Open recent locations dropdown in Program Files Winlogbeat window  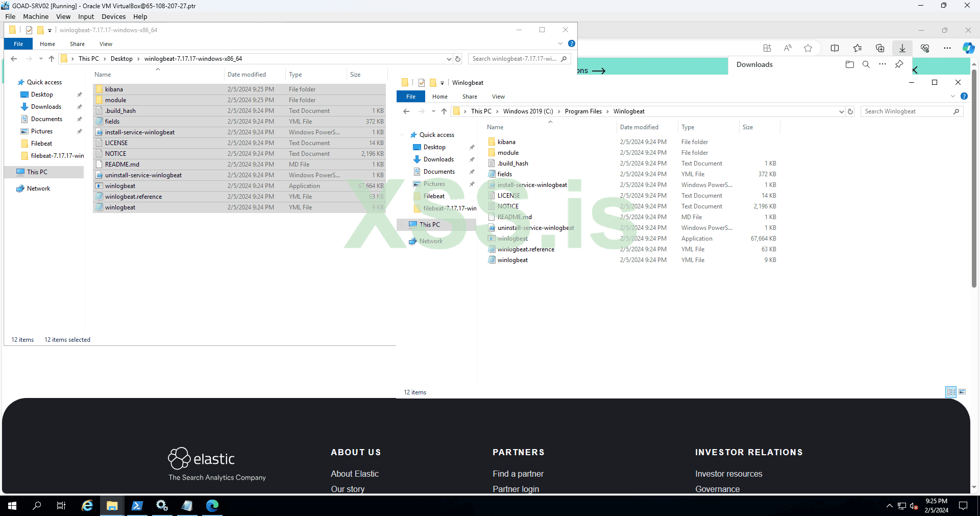point(433,111)
